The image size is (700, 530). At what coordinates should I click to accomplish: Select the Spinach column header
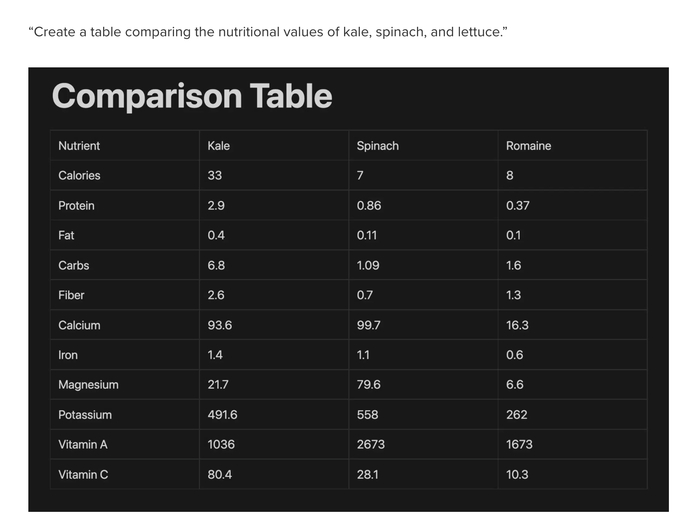tap(377, 146)
